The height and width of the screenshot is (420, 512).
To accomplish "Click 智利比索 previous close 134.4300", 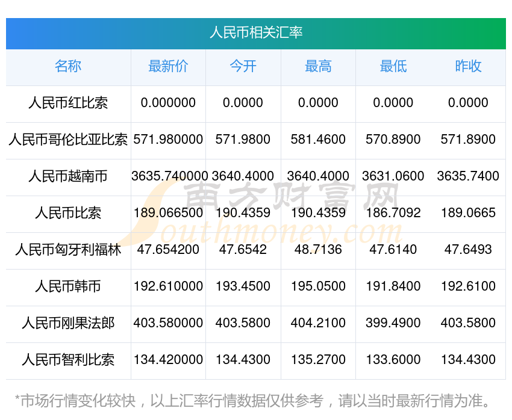I will [x=468, y=360].
